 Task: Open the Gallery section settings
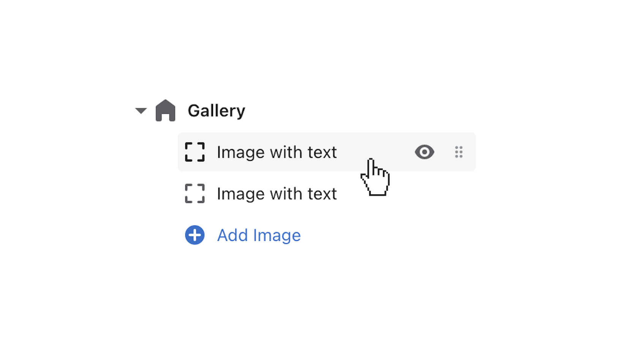point(216,110)
